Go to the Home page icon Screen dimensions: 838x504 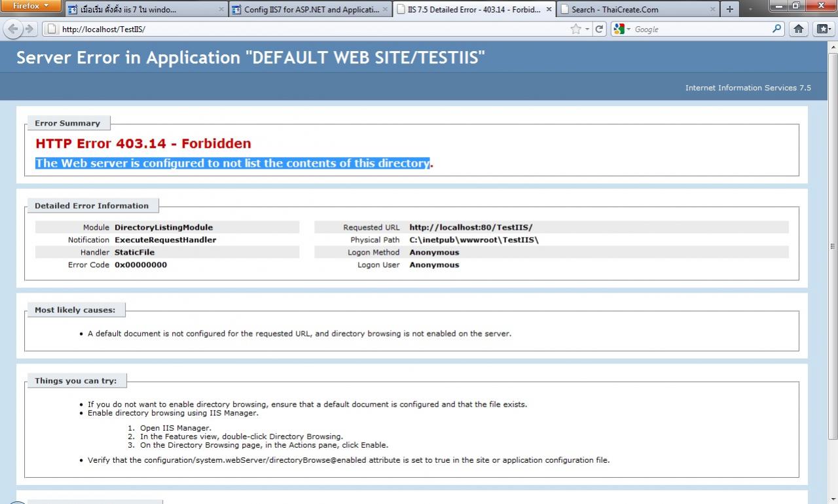(x=799, y=29)
